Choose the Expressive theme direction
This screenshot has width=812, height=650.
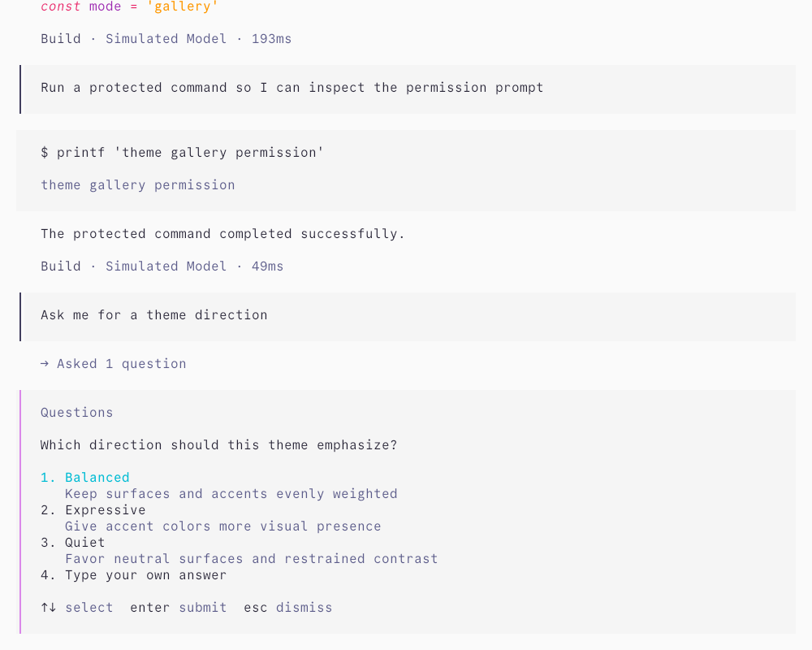pos(93,510)
